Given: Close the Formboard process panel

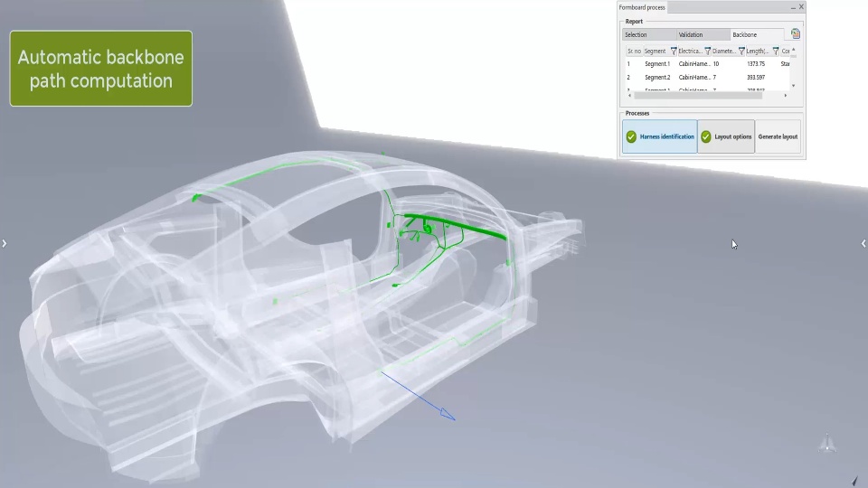Looking at the screenshot, I should pyautogui.click(x=801, y=7).
